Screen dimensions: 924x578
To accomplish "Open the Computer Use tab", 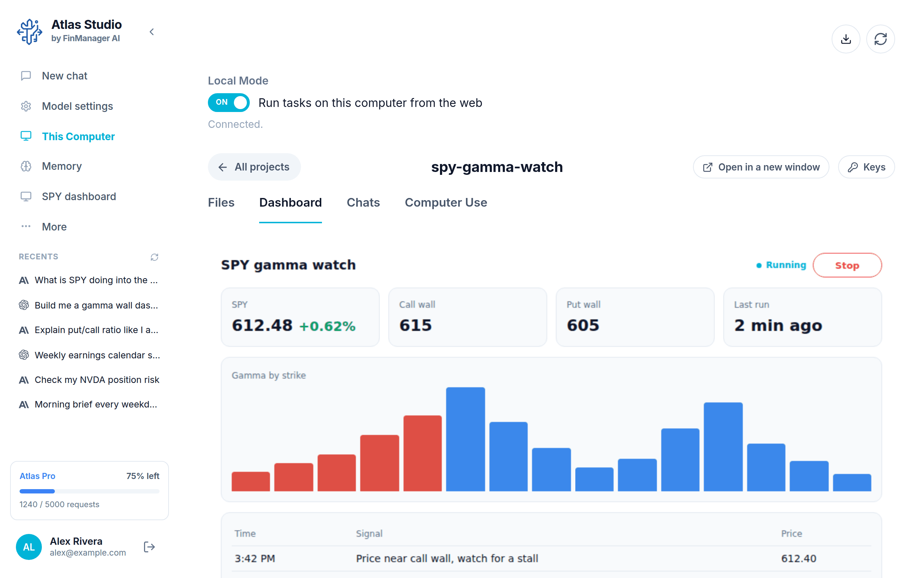I will 446,203.
